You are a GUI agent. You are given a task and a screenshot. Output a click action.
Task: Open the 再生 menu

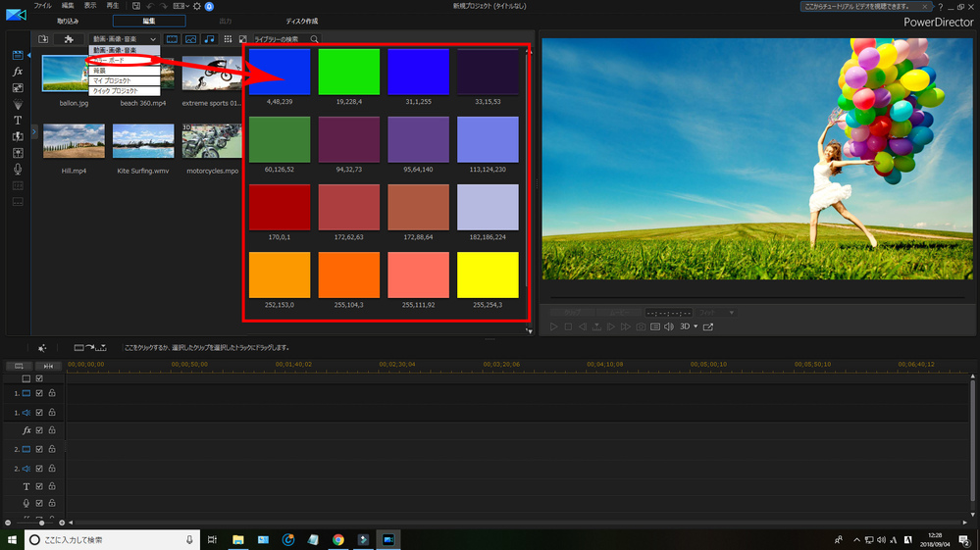pyautogui.click(x=113, y=6)
